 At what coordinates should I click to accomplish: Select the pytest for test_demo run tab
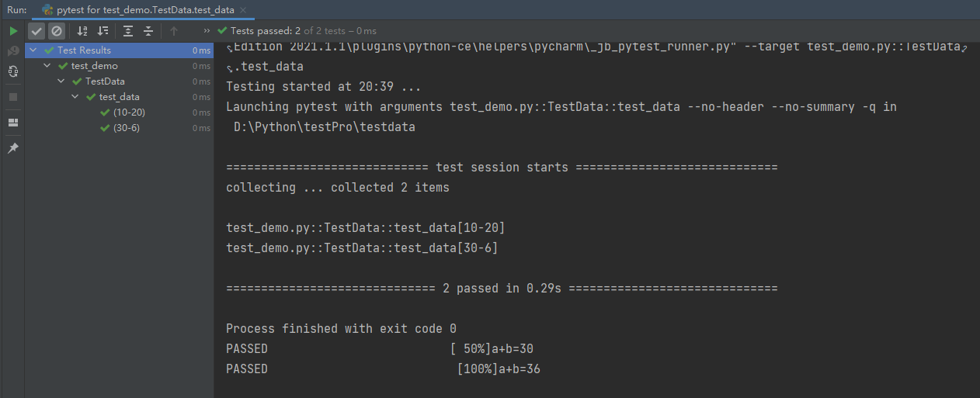coord(138,10)
